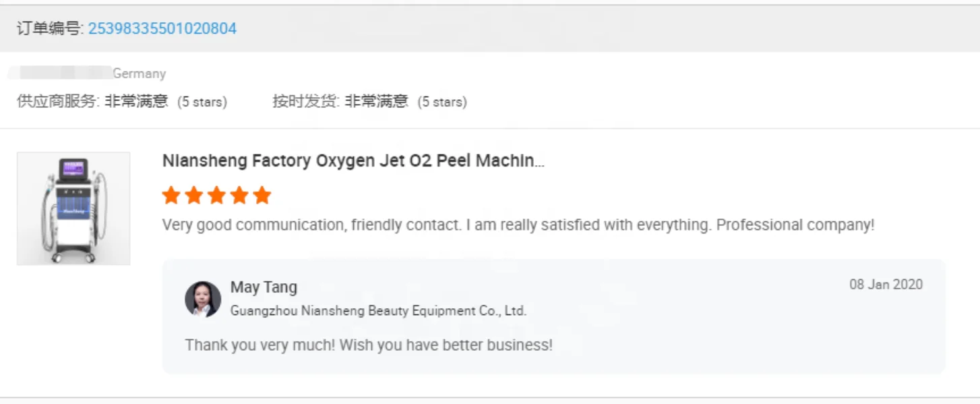This screenshot has width=980, height=404.
Task: Click the May Tang name
Action: [264, 287]
